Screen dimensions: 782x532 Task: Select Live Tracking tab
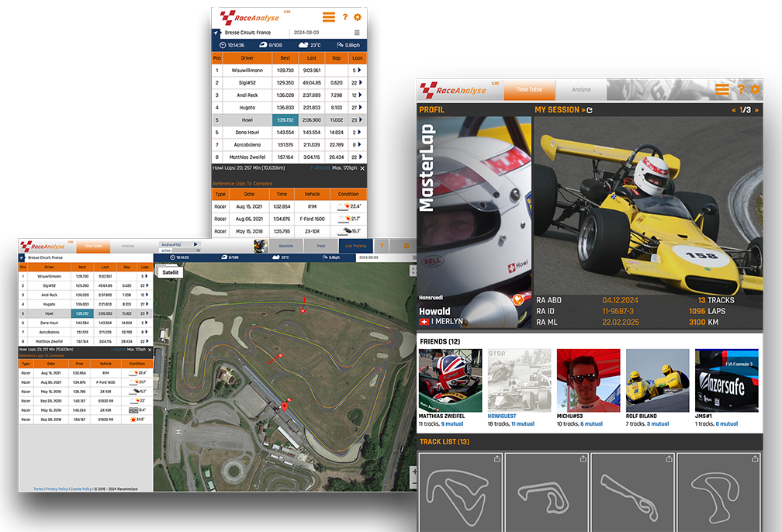[355, 246]
